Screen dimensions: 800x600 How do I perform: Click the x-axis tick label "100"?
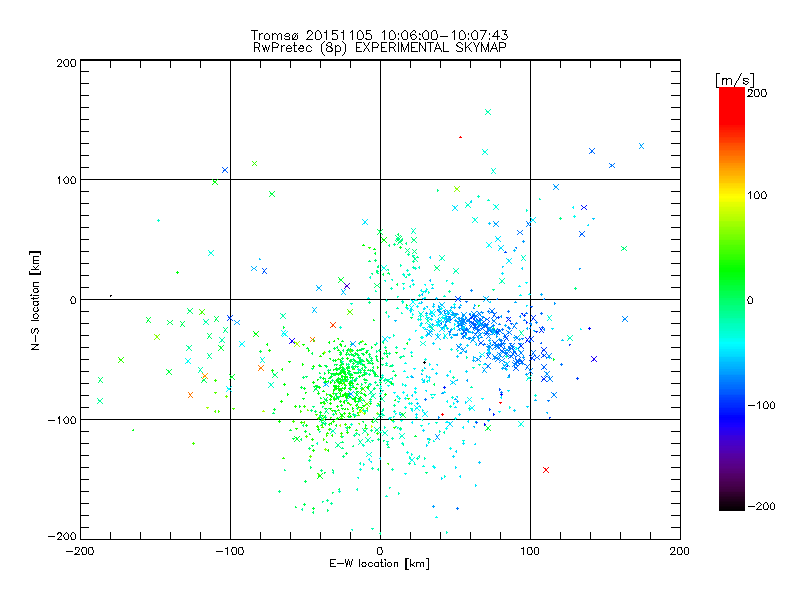click(530, 551)
